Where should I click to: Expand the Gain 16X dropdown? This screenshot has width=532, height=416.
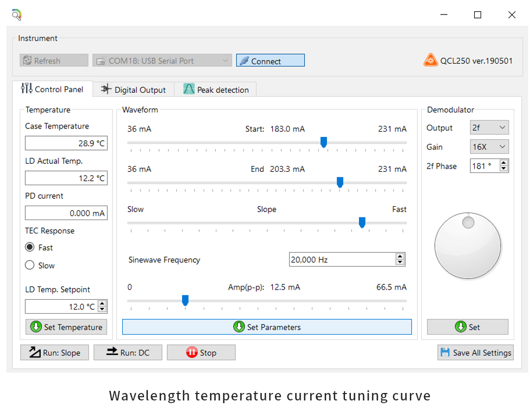(489, 147)
